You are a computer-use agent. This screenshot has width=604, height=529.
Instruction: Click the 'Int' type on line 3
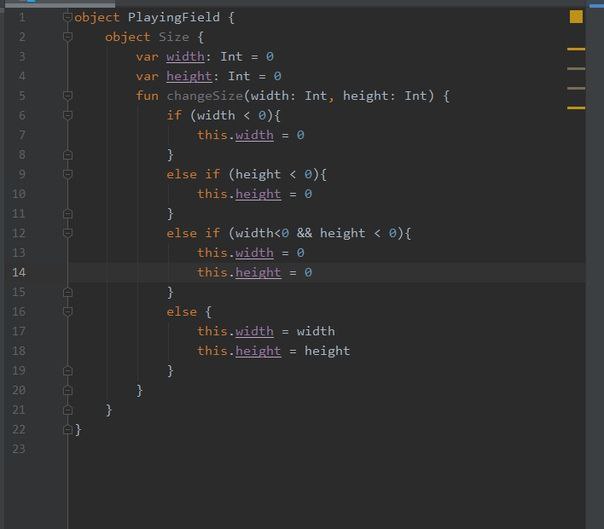(x=231, y=57)
